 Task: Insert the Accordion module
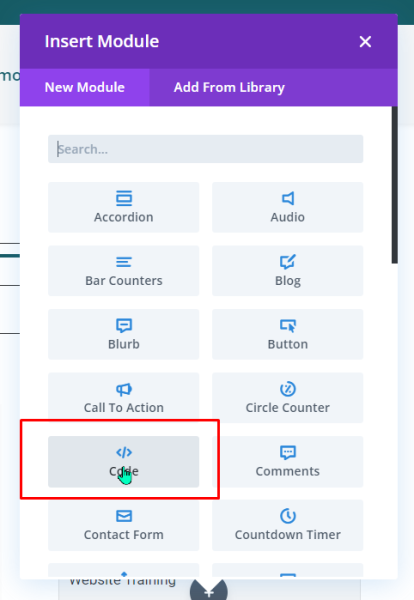(124, 207)
